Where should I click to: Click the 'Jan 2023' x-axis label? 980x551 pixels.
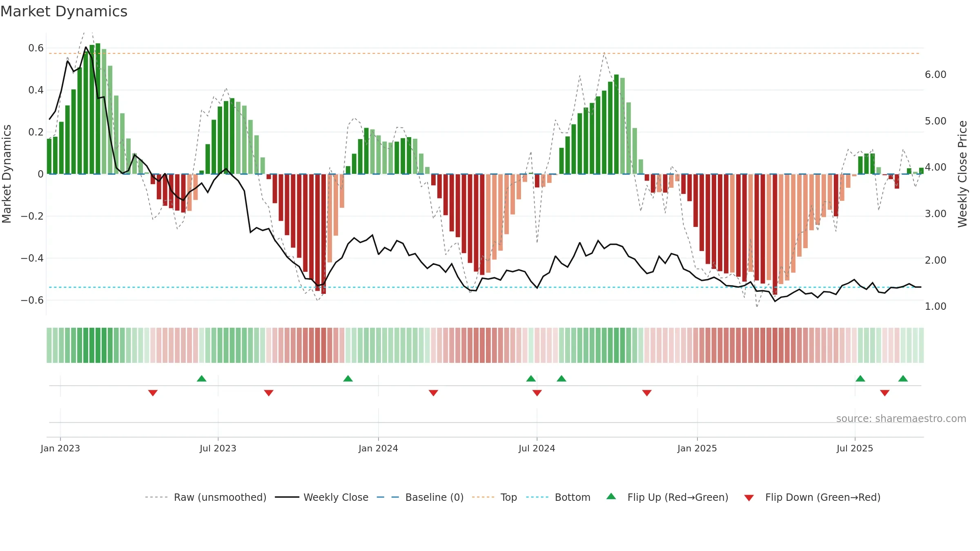[60, 448]
